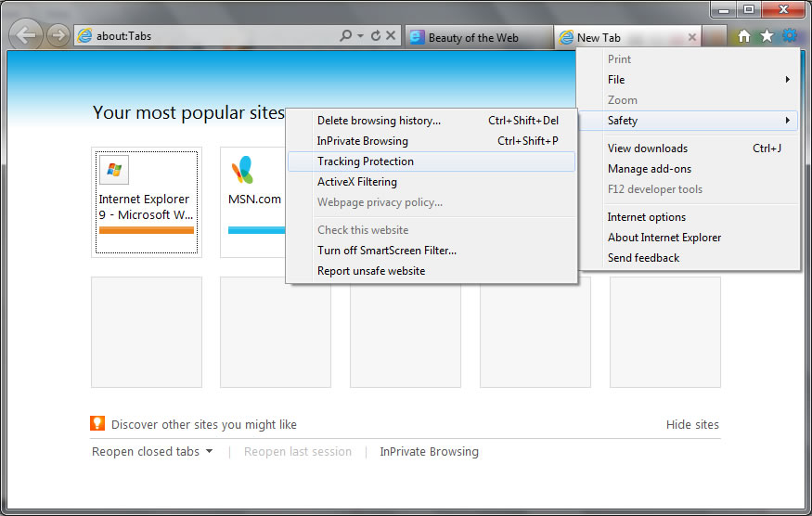812x516 pixels.
Task: Open Manage add-ons
Action: click(689, 169)
